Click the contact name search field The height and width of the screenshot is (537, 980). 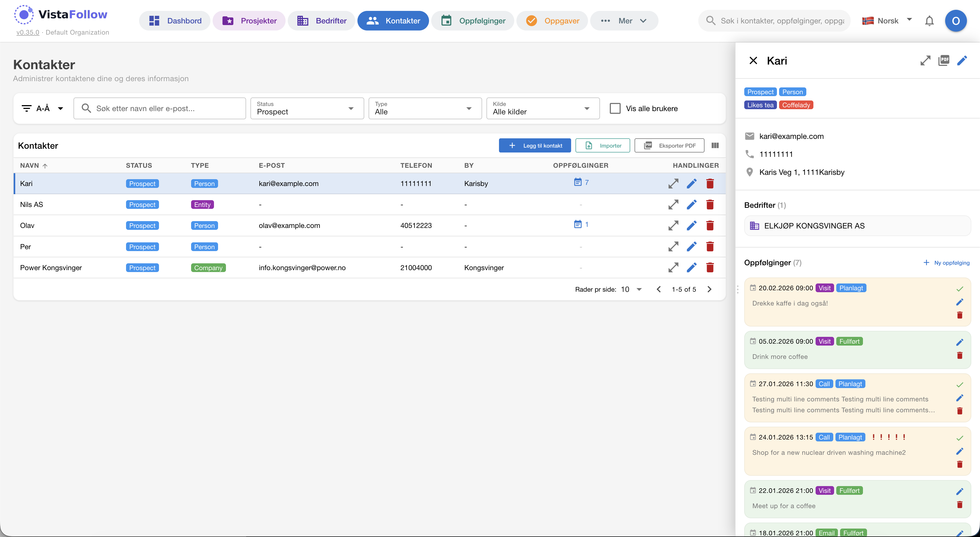[x=160, y=108]
